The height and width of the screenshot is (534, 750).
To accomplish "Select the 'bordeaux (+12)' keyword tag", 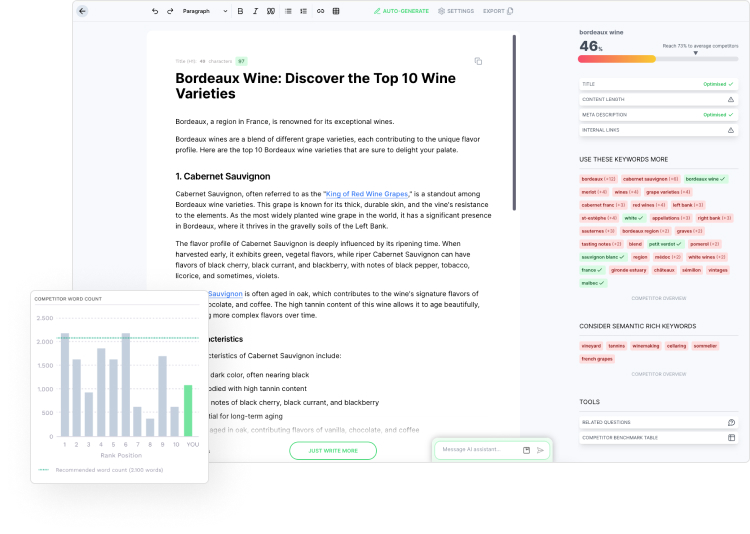I will (598, 179).
